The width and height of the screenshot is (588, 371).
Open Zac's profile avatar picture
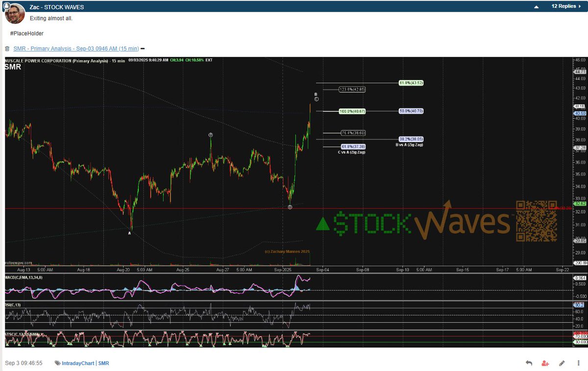pyautogui.click(x=15, y=13)
